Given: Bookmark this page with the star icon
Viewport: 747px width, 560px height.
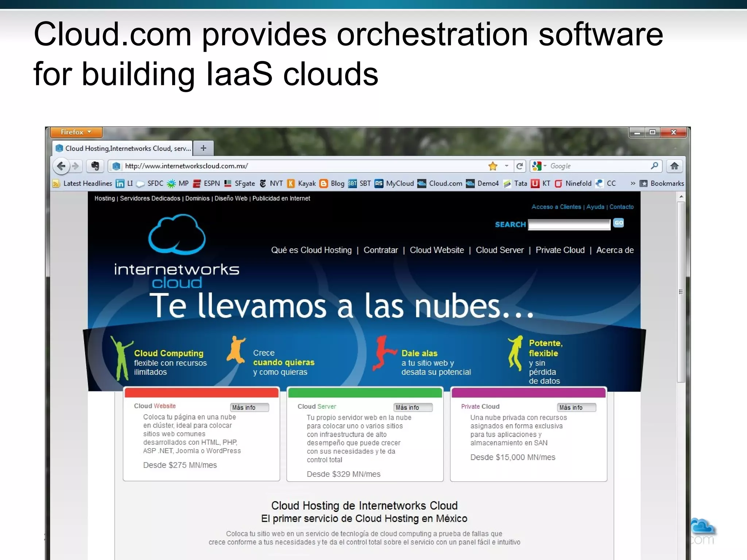Looking at the screenshot, I should (x=493, y=166).
